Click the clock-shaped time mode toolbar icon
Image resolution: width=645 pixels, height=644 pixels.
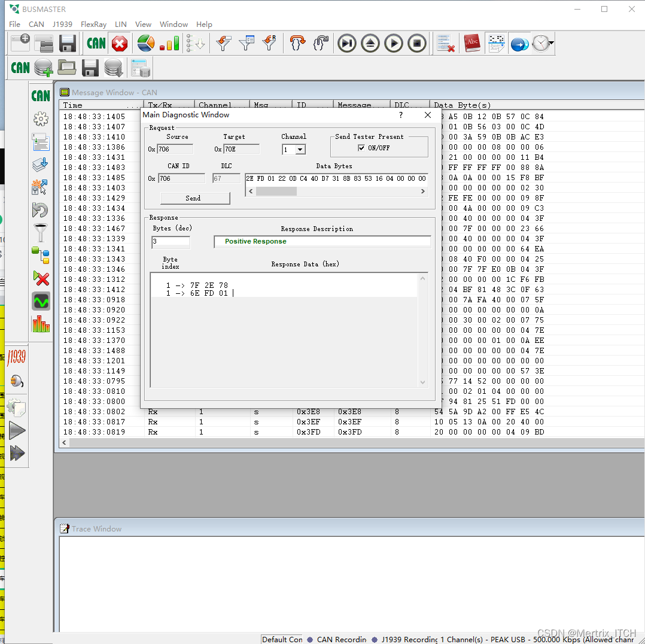point(541,43)
